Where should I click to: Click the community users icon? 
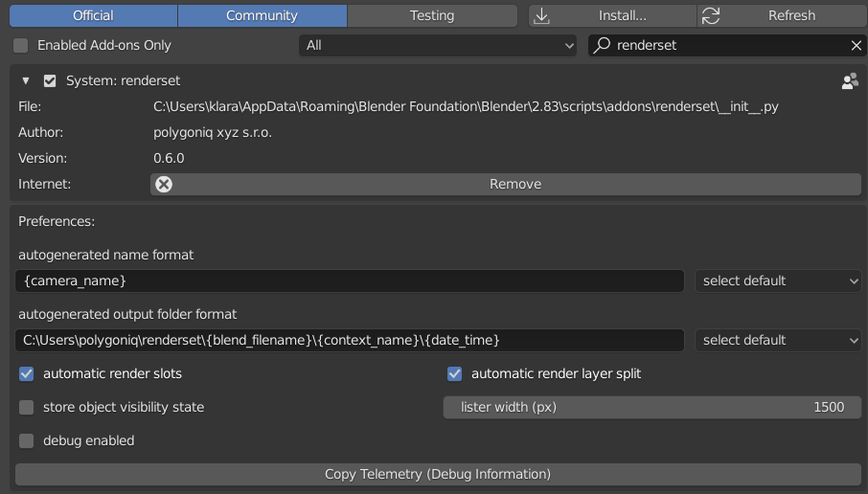point(850,81)
